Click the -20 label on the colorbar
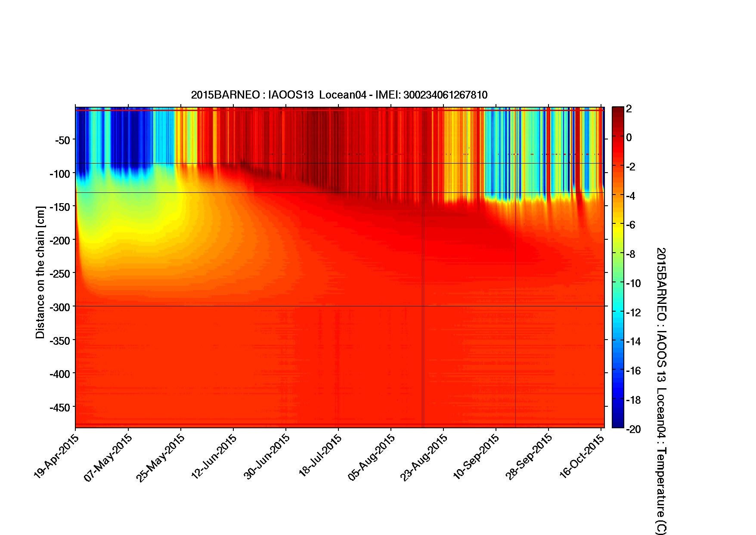 tap(633, 429)
